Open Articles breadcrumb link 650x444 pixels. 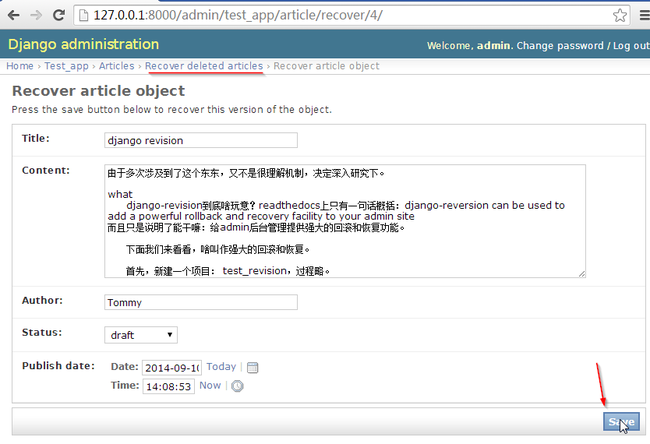(116, 66)
